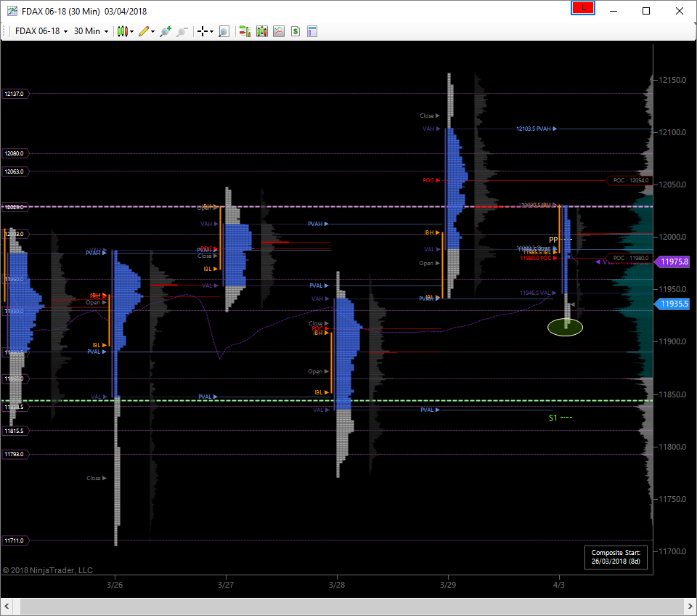Expand the crosshair options dropdown arrow

point(211,31)
